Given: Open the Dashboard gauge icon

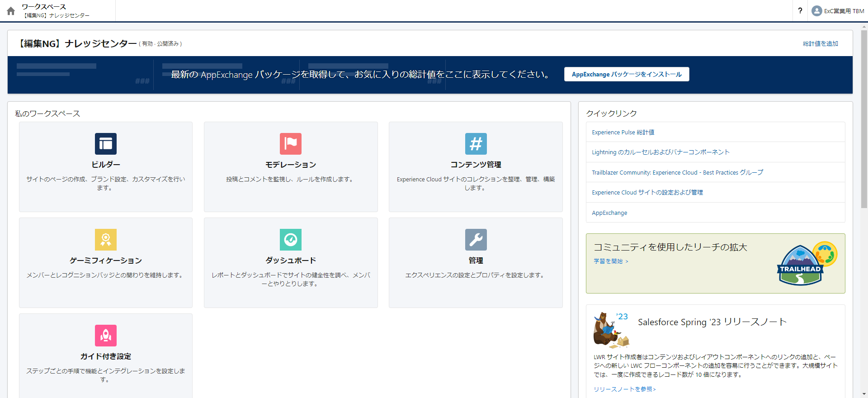Looking at the screenshot, I should tap(291, 240).
